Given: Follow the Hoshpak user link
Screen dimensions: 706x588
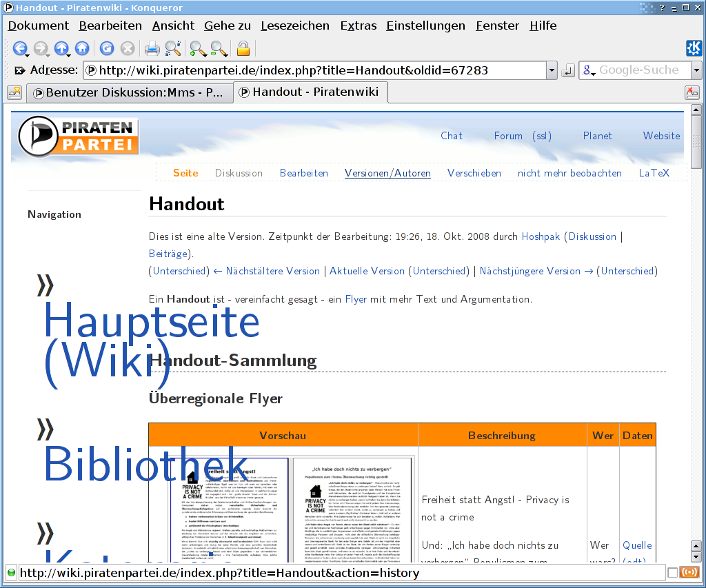Looking at the screenshot, I should pos(541,236).
